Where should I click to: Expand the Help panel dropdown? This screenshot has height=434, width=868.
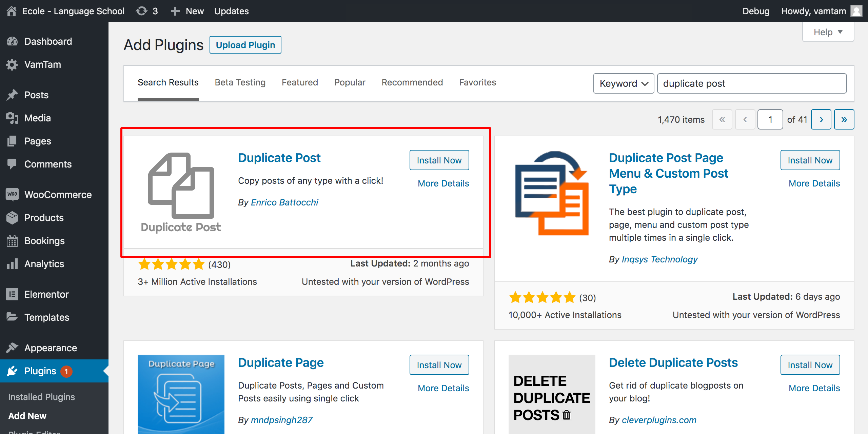828,32
